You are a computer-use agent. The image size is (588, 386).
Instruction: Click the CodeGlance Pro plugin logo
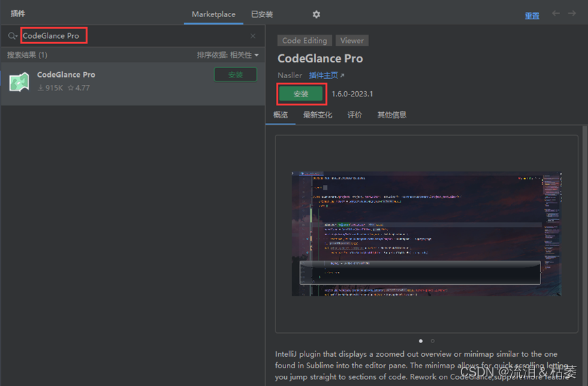tap(19, 82)
